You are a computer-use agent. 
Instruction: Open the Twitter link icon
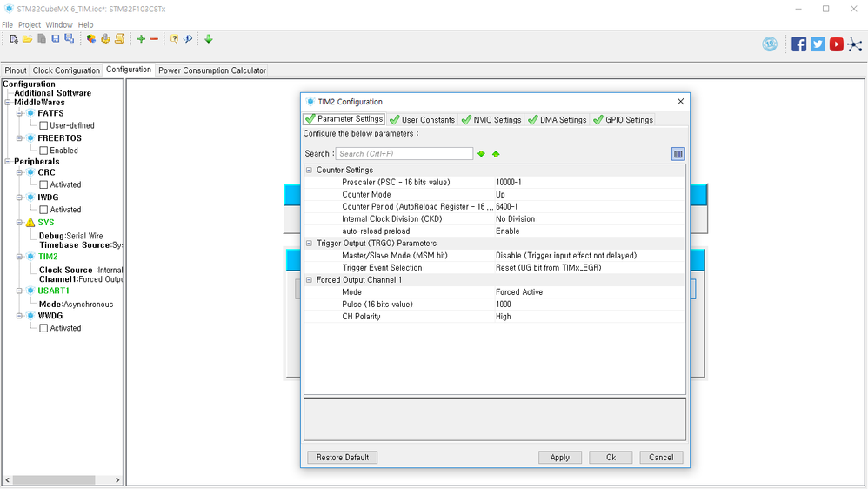click(x=818, y=44)
